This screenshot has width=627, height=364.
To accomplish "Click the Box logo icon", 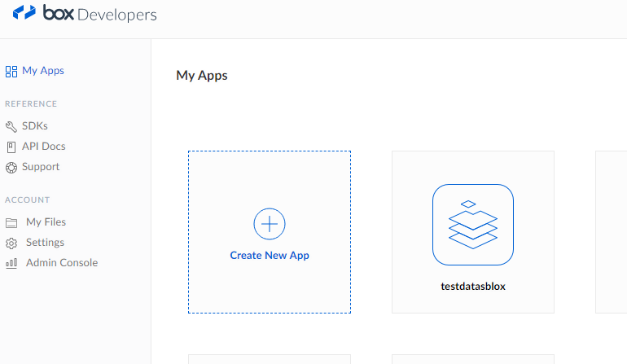I will (x=24, y=12).
